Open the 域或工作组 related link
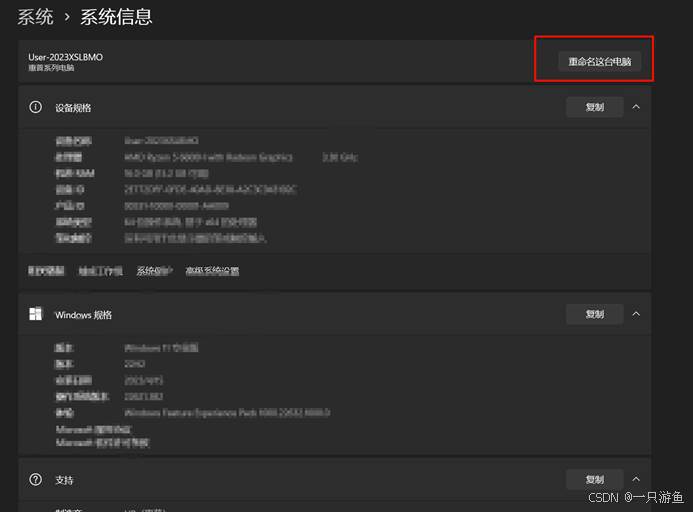 pos(101,271)
